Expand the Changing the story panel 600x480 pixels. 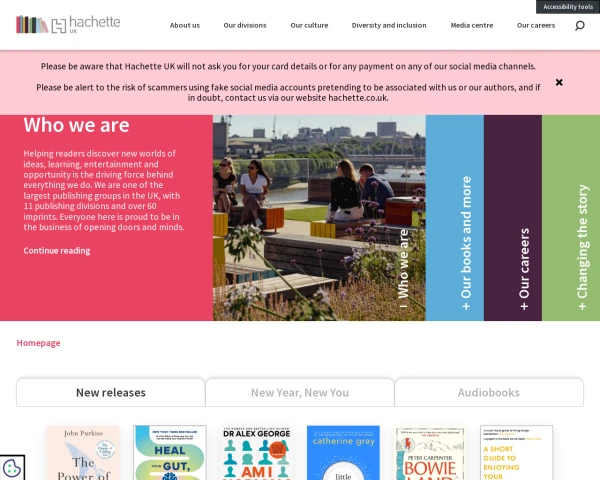pos(571,218)
